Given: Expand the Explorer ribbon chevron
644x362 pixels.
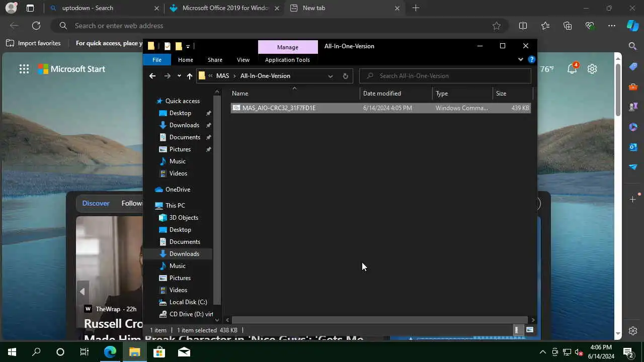Looking at the screenshot, I should (x=521, y=59).
